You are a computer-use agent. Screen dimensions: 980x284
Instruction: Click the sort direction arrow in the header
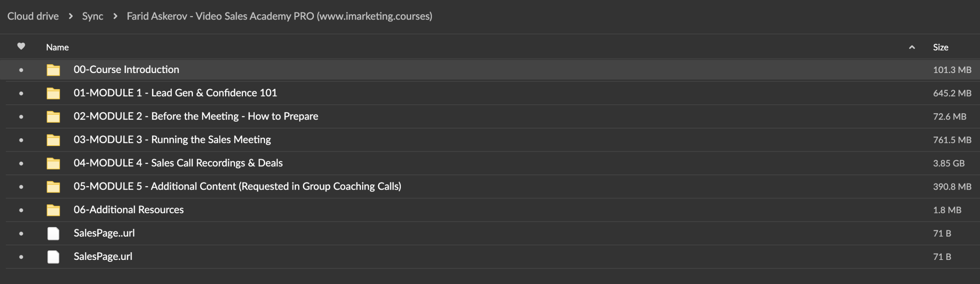coord(912,47)
